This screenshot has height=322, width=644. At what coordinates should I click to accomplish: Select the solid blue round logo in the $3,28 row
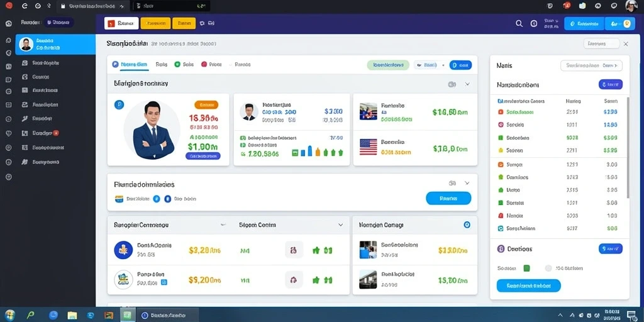[x=123, y=250]
